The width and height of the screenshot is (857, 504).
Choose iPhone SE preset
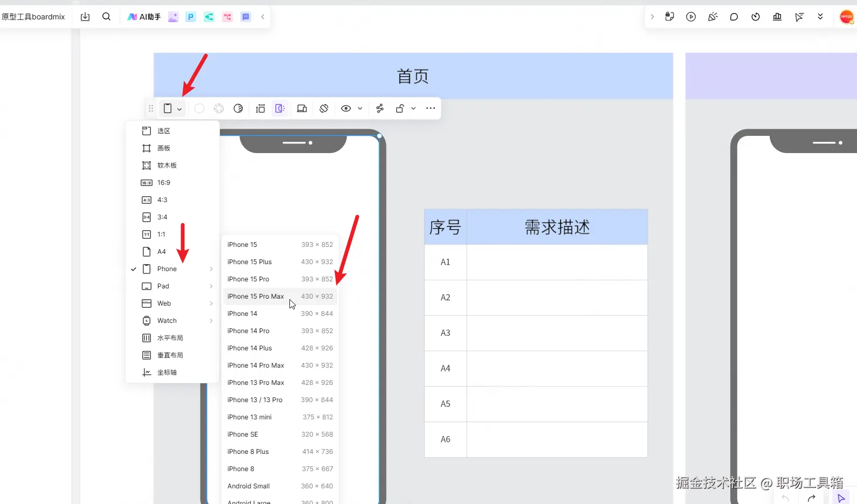coord(280,434)
